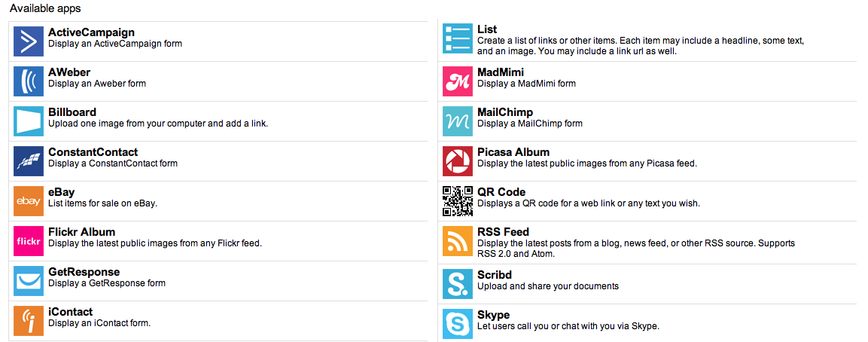Choose the Picasa Album icon
The image size is (868, 342).
(x=458, y=161)
